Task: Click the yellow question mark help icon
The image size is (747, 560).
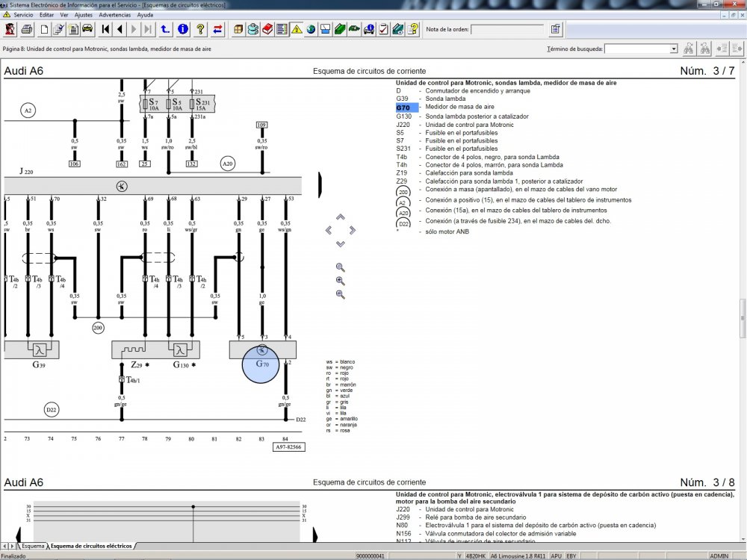Action: pyautogui.click(x=201, y=30)
